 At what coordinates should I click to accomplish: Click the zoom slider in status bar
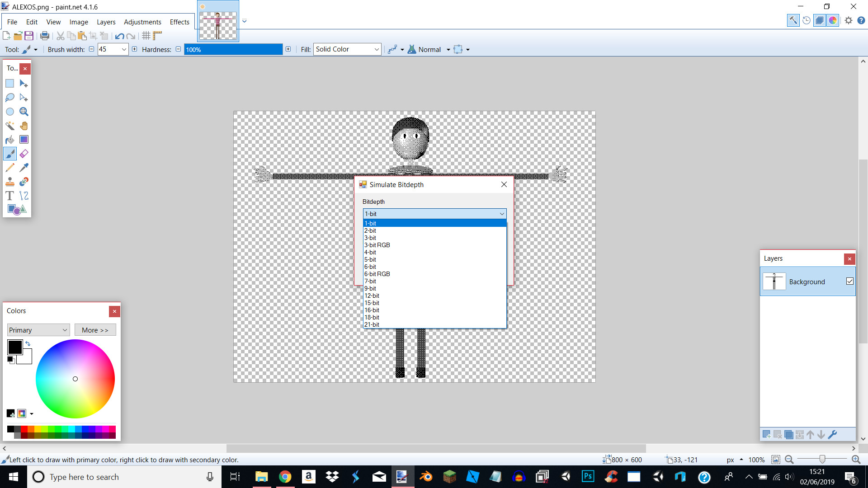coord(822,460)
